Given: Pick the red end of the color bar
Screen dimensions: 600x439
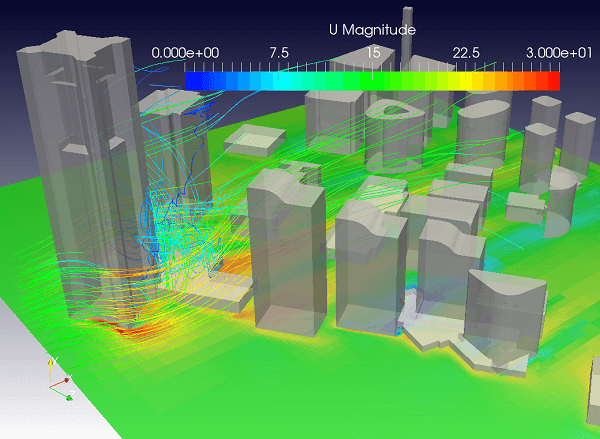Looking at the screenshot, I should click(x=550, y=81).
